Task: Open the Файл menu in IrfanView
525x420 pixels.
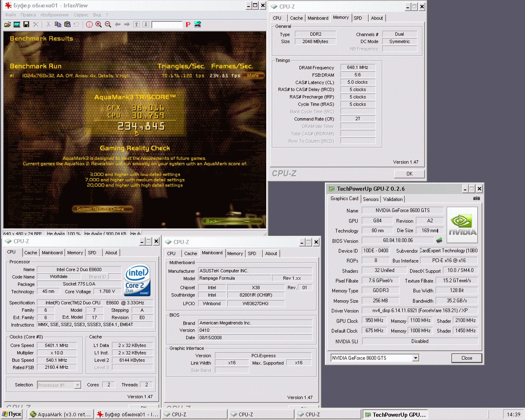Action: pyautogui.click(x=10, y=15)
